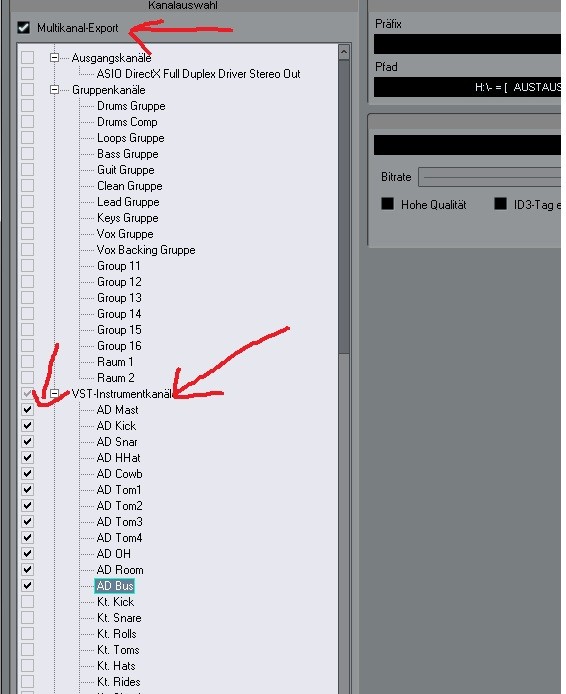Click the Präfix input field
Screen dimensions: 566x694
click(x=467, y=44)
